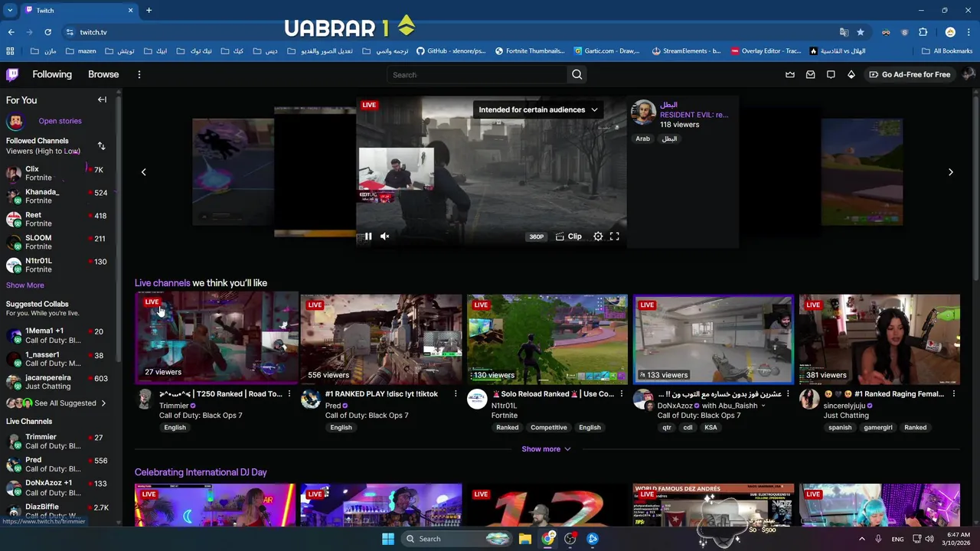Open Pred 556 viewers thumbnail
This screenshot has height=551, width=980.
click(381, 339)
